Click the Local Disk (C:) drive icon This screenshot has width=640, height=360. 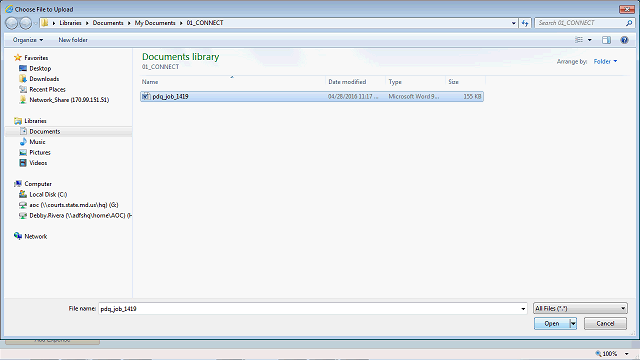23,194
